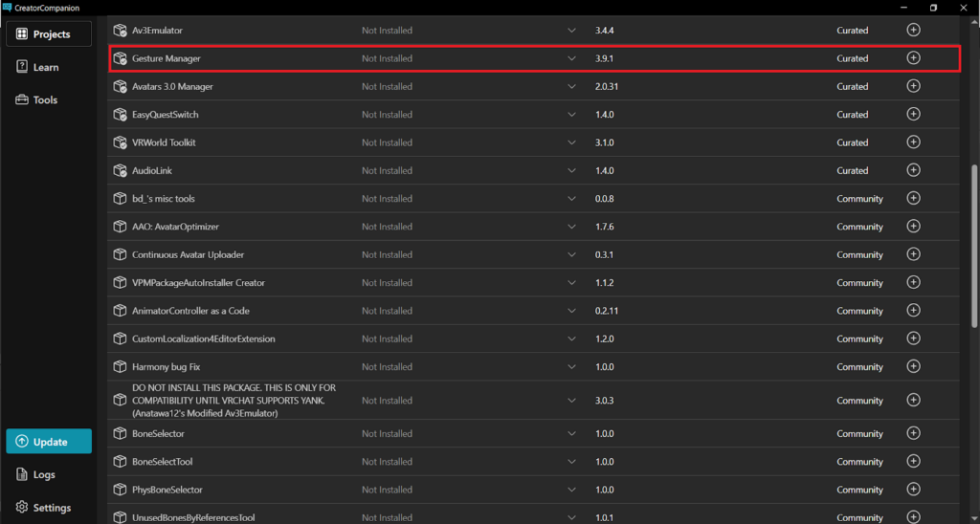
Task: Install AAO: AvatarOptimizer via plus icon
Action: pyautogui.click(x=913, y=226)
